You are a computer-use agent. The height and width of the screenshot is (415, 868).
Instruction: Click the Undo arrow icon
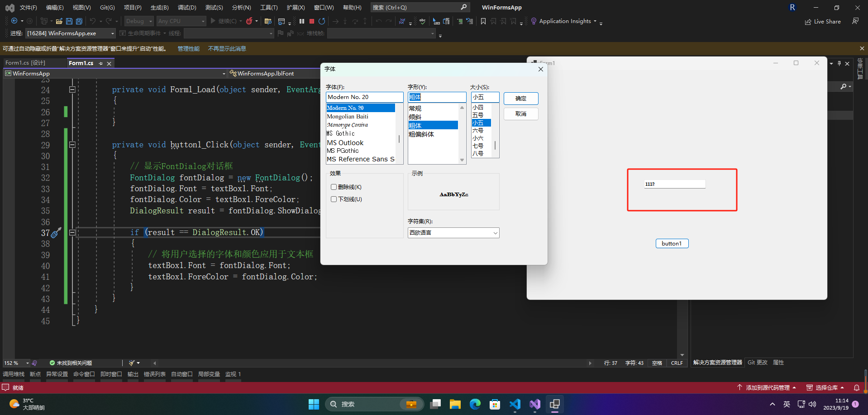pos(93,21)
